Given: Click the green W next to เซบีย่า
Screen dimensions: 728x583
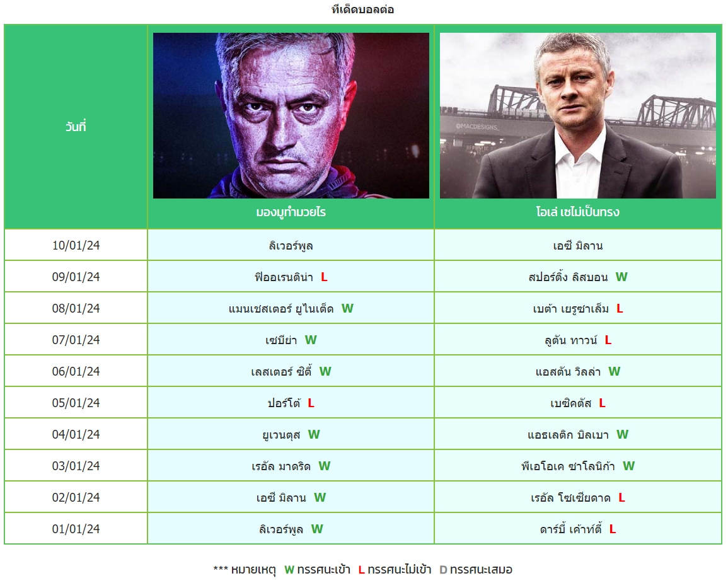Looking at the screenshot, I should (311, 340).
